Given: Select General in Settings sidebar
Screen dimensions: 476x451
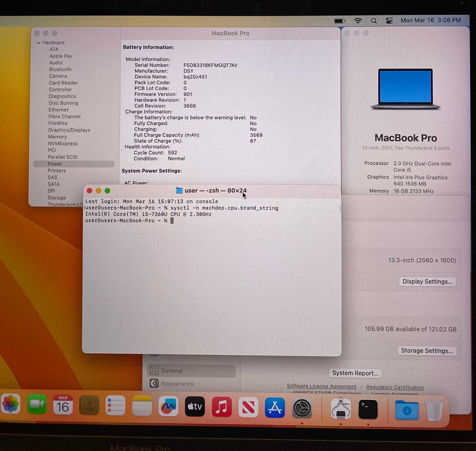Looking at the screenshot, I should 191,370.
